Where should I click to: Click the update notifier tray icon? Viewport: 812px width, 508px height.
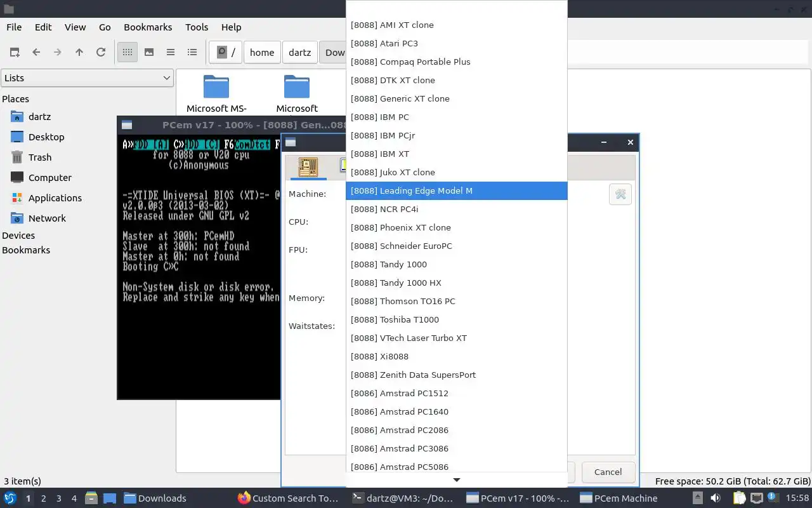[773, 498]
